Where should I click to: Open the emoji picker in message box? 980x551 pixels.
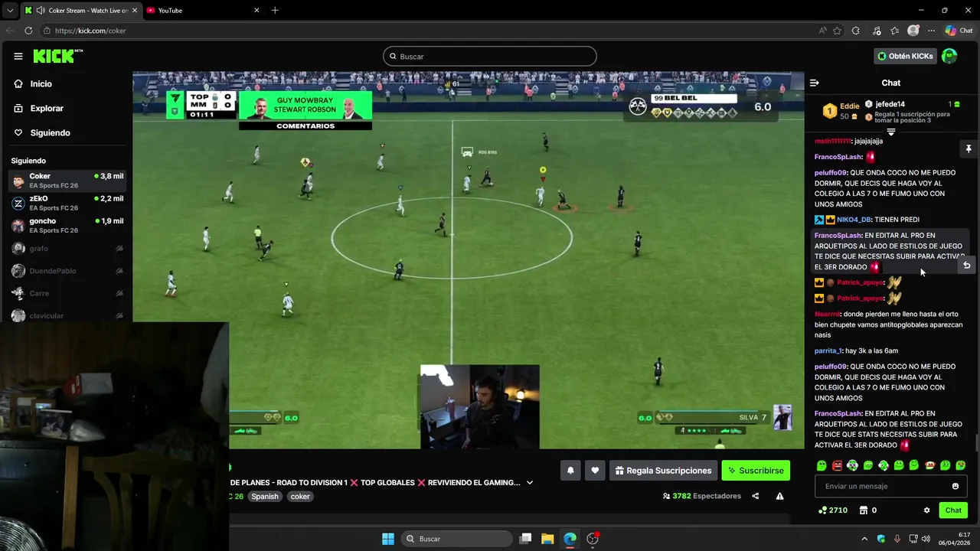click(955, 486)
